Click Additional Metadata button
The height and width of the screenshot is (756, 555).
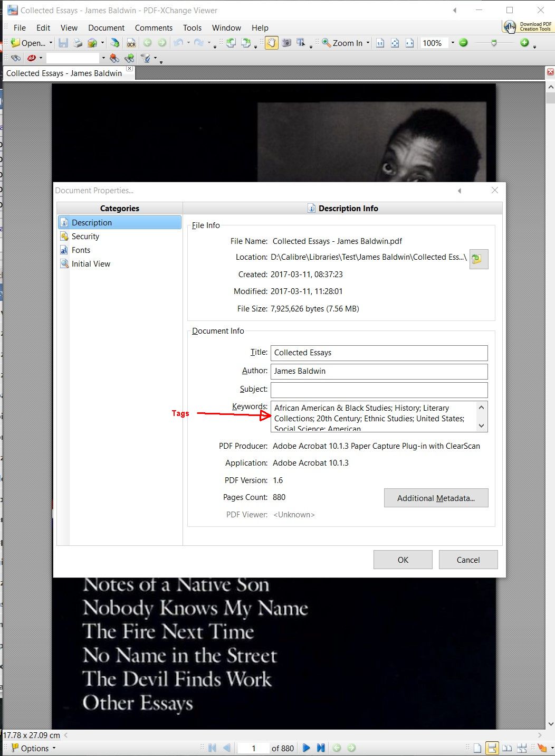click(436, 498)
